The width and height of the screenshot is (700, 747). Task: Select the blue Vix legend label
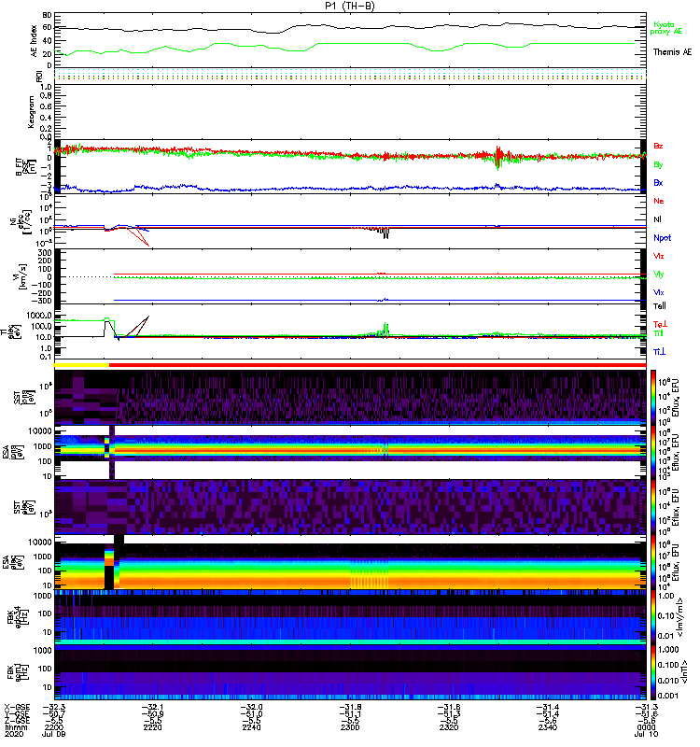(658, 292)
